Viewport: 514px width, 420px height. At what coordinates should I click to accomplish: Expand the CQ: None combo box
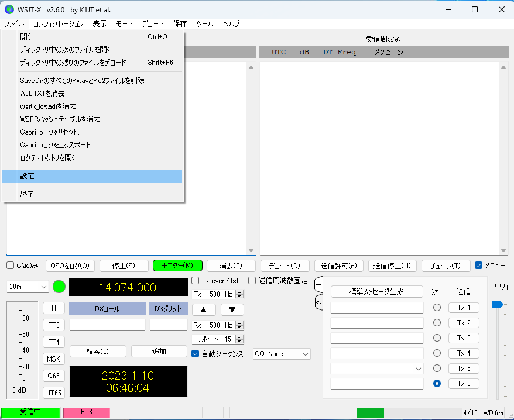pos(282,354)
